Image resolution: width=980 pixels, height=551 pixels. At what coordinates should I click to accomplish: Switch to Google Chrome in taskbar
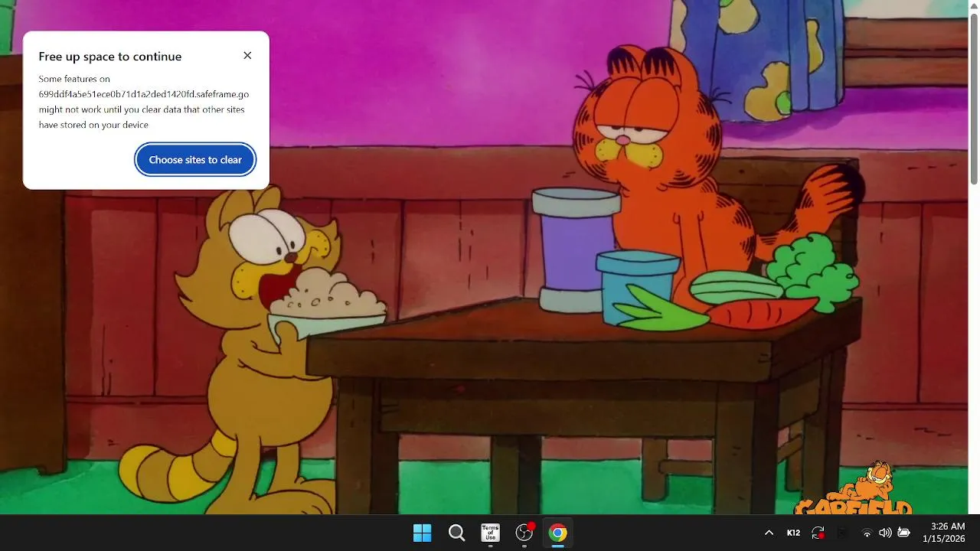click(558, 533)
